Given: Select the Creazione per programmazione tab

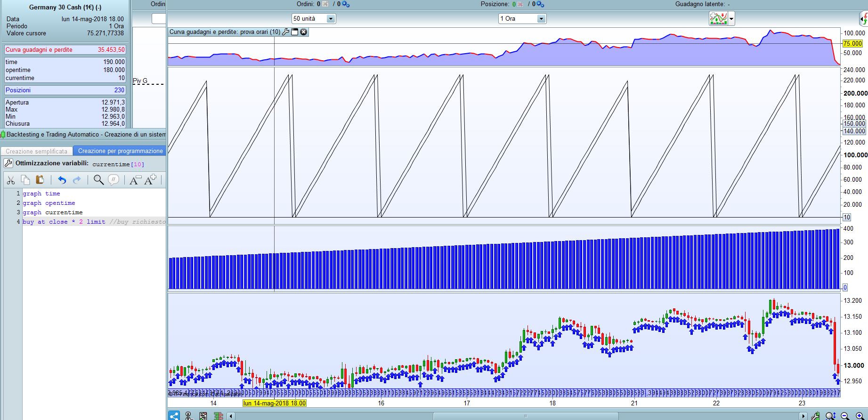Looking at the screenshot, I should [120, 151].
